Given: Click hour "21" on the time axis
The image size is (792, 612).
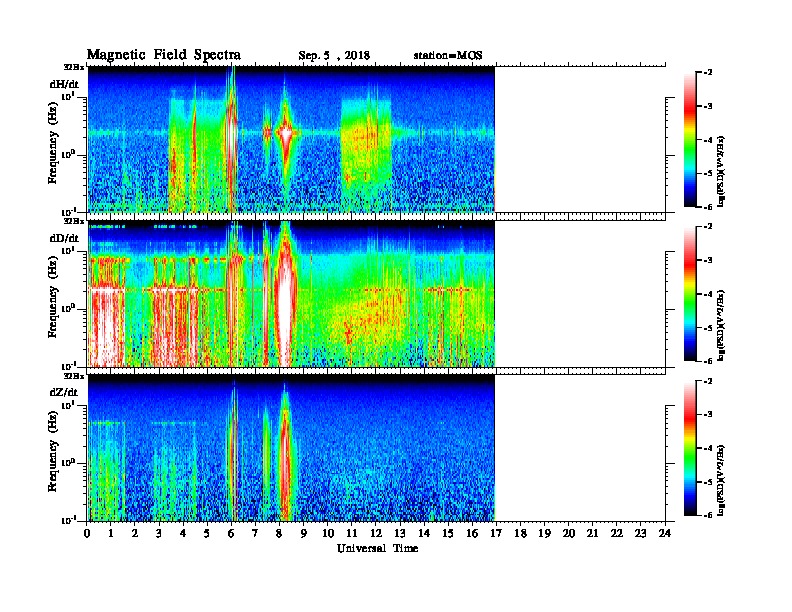Looking at the screenshot, I should coord(592,534).
